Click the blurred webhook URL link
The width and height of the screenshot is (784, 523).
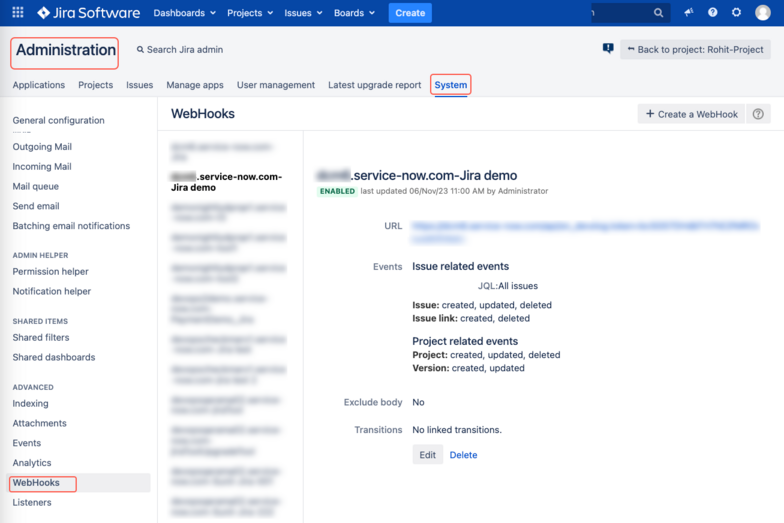tap(585, 232)
